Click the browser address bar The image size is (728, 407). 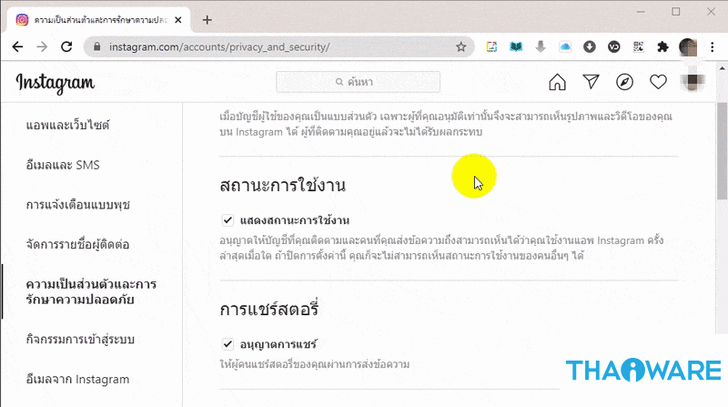coord(277,47)
